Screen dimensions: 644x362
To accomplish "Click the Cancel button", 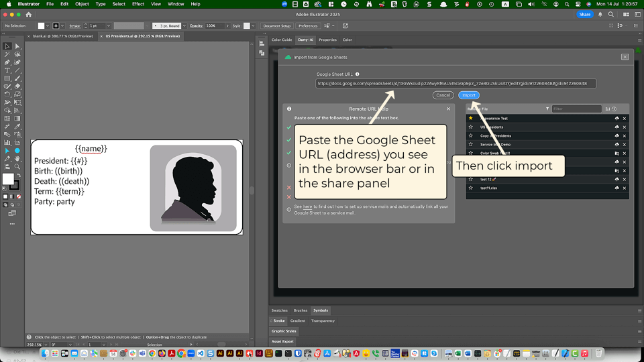I will tap(443, 95).
